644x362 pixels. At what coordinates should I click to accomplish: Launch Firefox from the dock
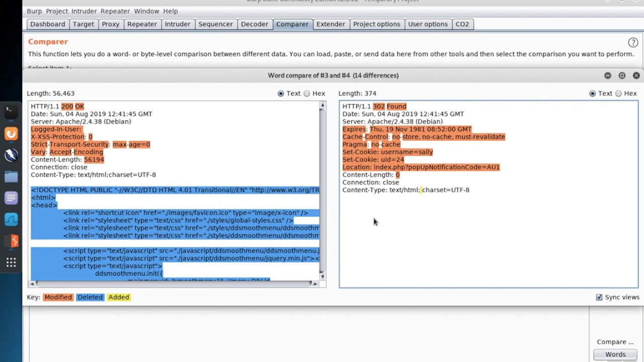[x=11, y=134]
